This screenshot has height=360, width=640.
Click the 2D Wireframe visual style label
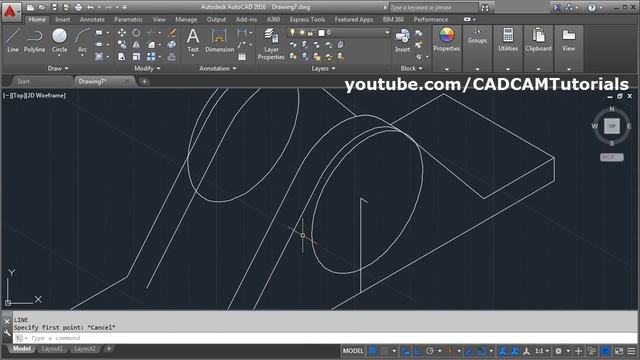point(47,96)
